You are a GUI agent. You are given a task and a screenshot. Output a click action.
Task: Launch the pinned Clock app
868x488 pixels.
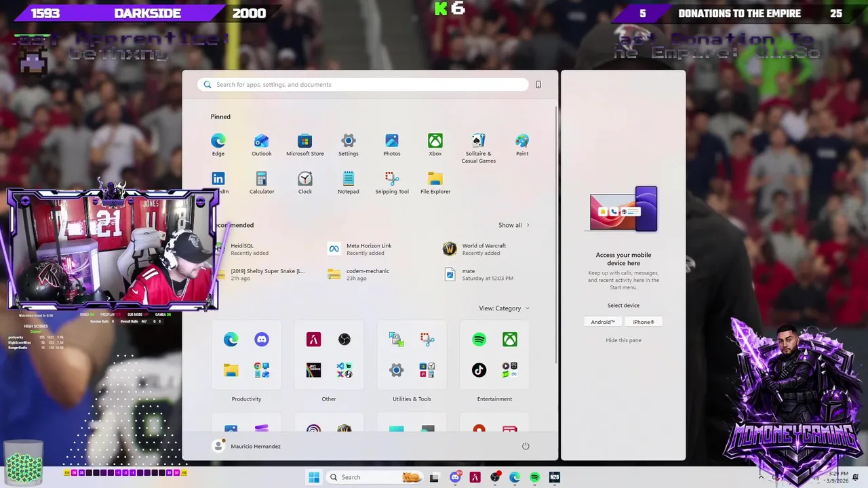[304, 182]
